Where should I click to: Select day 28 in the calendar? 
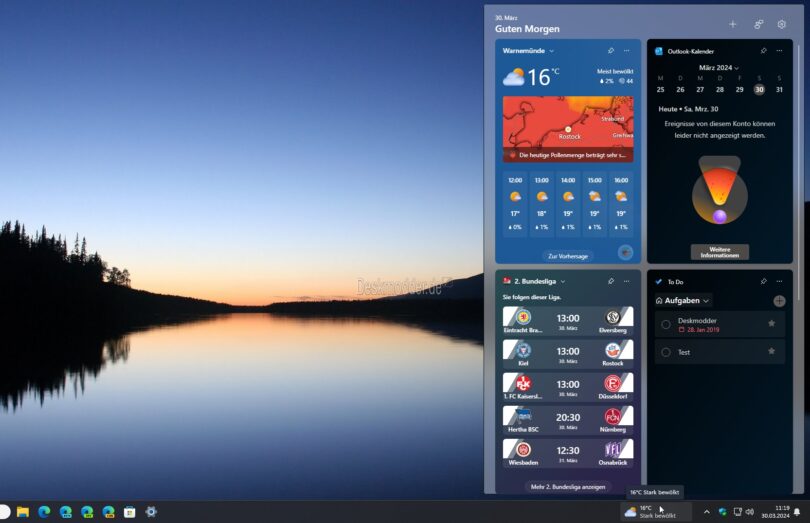click(x=720, y=89)
